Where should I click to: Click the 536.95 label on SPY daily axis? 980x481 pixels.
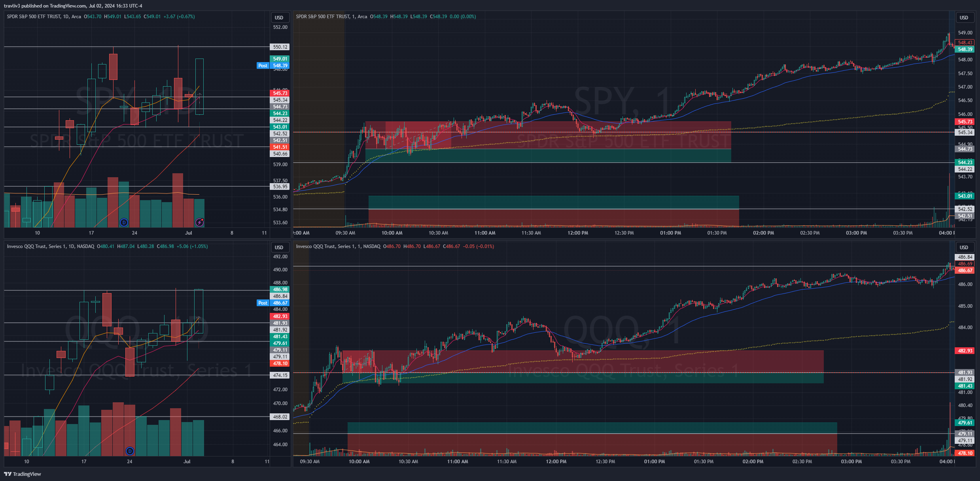click(280, 187)
